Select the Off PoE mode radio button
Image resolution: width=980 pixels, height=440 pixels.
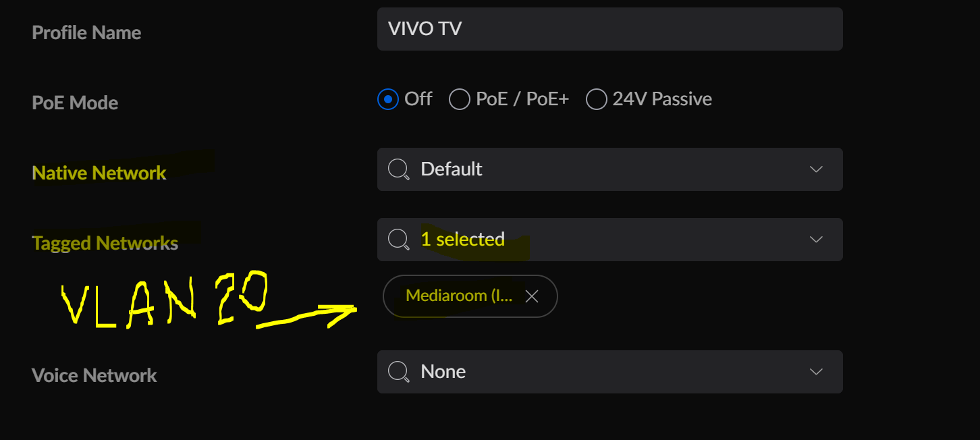coord(387,99)
